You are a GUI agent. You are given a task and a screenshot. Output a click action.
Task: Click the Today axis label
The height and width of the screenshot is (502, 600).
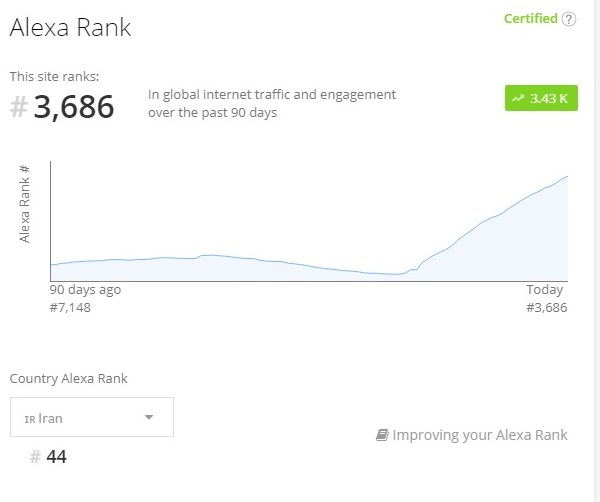pos(546,289)
